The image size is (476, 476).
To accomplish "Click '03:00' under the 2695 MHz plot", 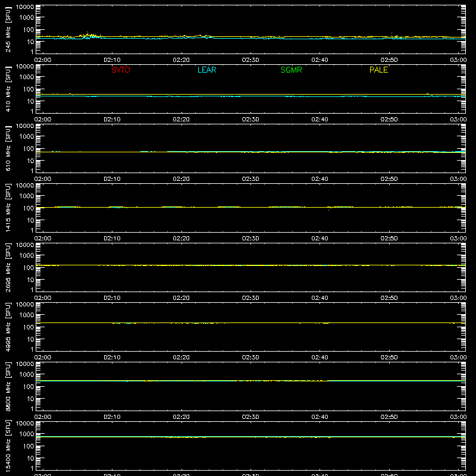I will point(458,298).
